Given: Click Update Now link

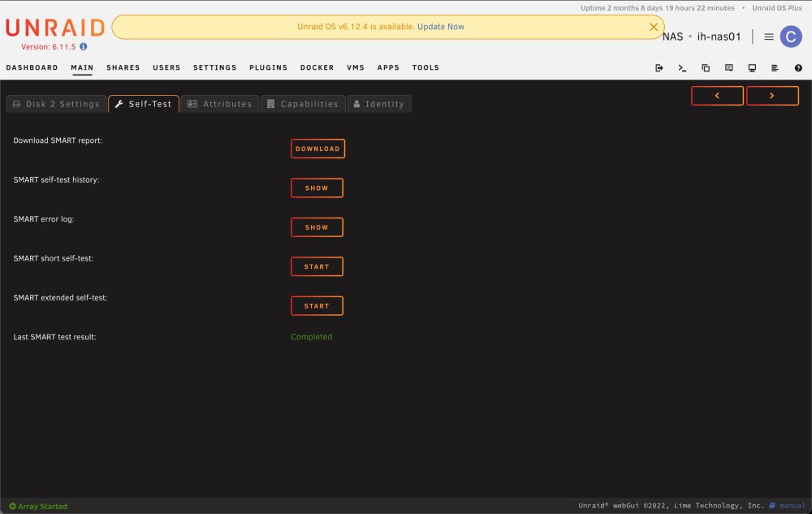Looking at the screenshot, I should point(441,27).
